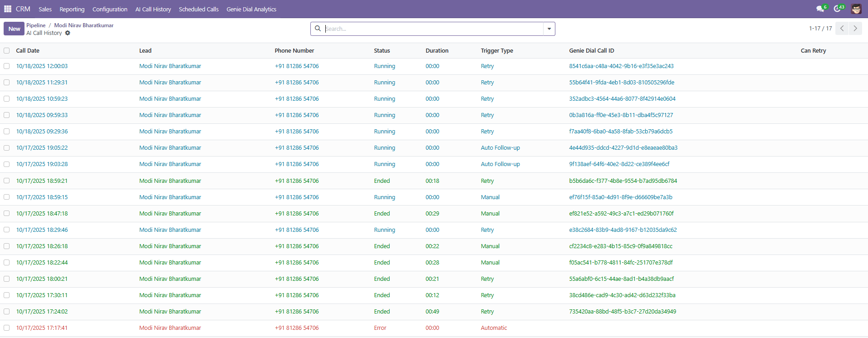Click duration 00:49 cell
868x338 pixels.
tap(432, 311)
